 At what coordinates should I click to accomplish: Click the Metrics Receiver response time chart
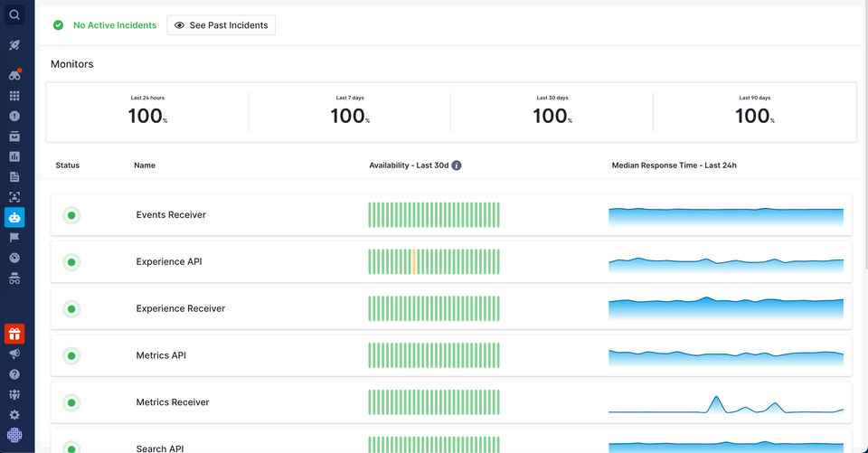pyautogui.click(x=726, y=402)
